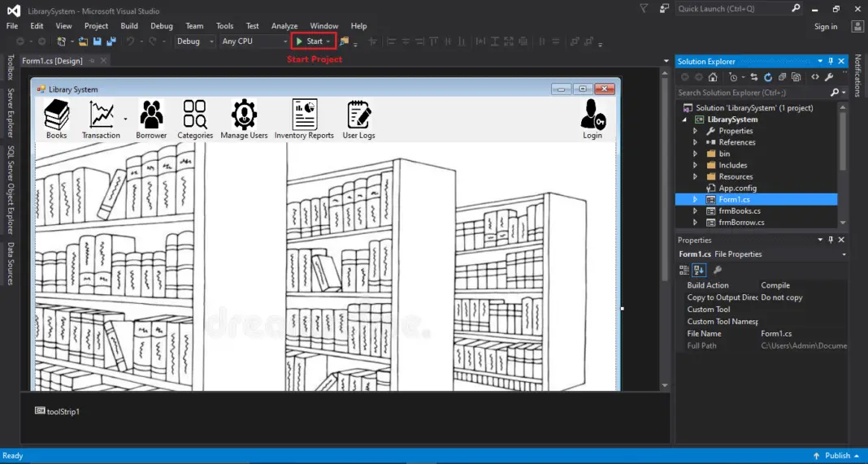868x464 pixels.
Task: Open the Debug menu
Action: pyautogui.click(x=162, y=26)
